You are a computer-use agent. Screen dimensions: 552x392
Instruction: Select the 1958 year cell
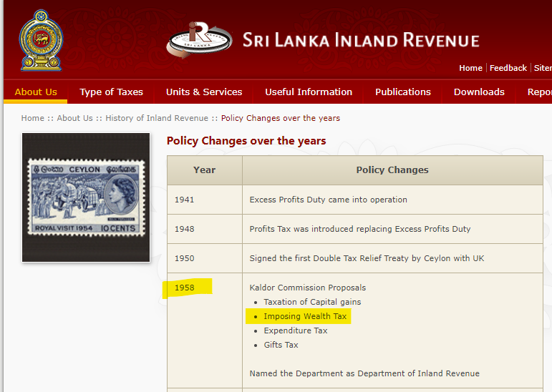pos(205,330)
